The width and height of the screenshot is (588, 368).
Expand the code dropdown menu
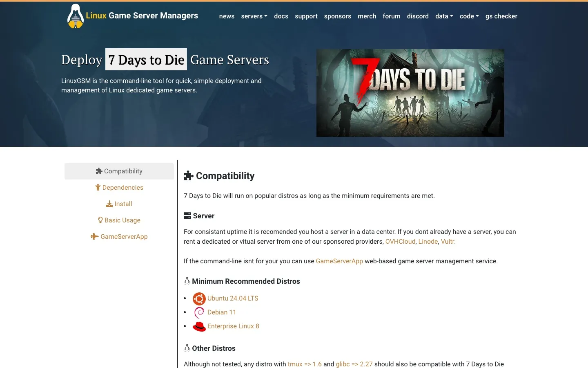point(469,16)
